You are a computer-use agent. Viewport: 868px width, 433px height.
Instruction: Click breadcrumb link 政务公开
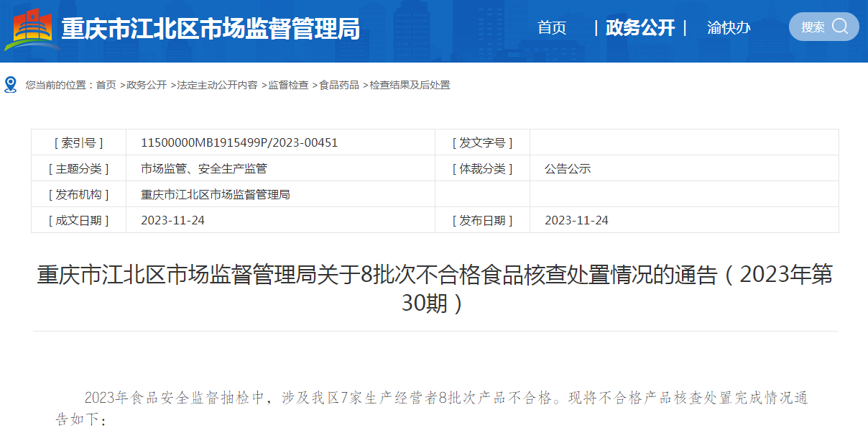click(x=146, y=85)
